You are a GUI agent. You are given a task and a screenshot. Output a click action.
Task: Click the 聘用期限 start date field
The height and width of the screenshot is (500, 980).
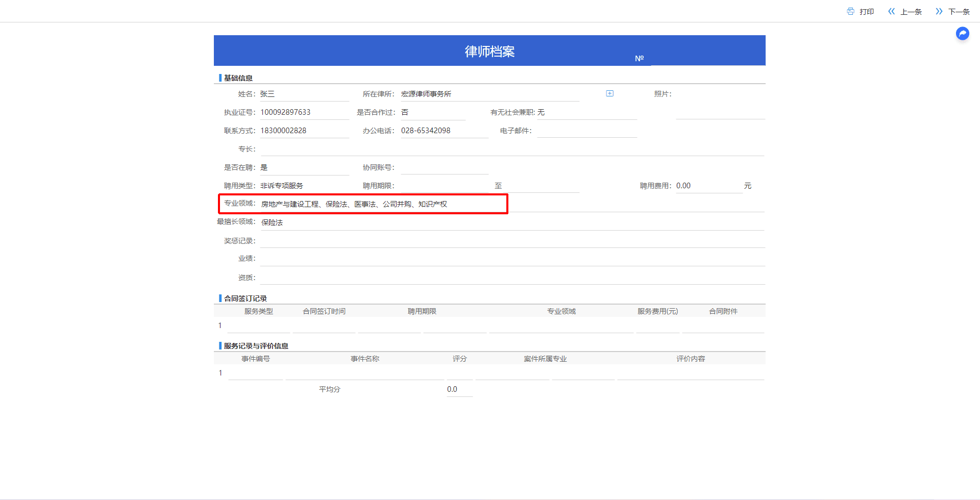coord(444,186)
